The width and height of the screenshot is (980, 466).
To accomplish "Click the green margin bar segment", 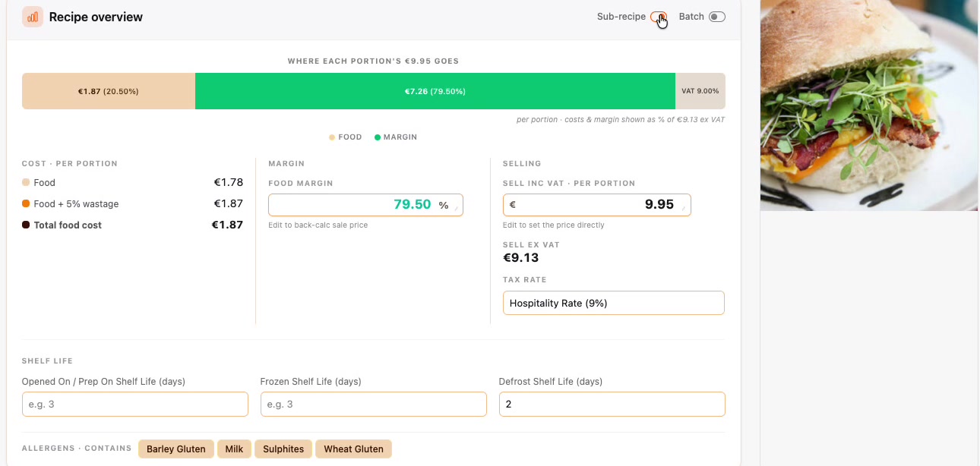I will (x=435, y=91).
